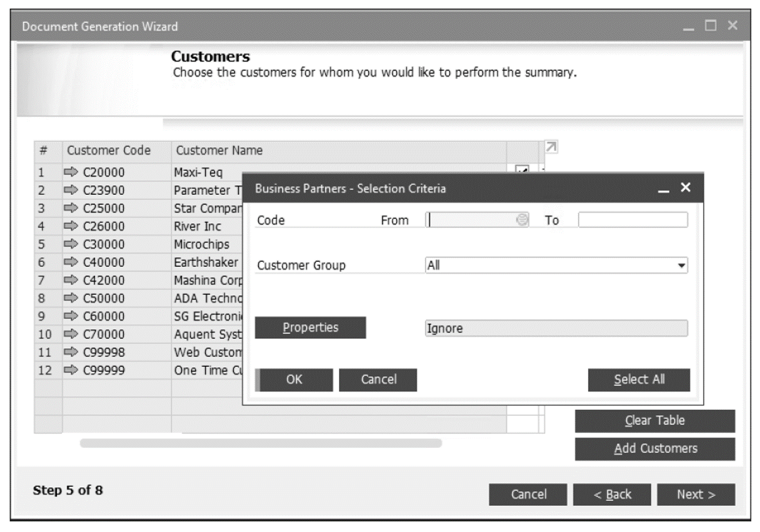The image size is (760, 532).
Task: Click Select All in the dialog
Action: pos(638,380)
